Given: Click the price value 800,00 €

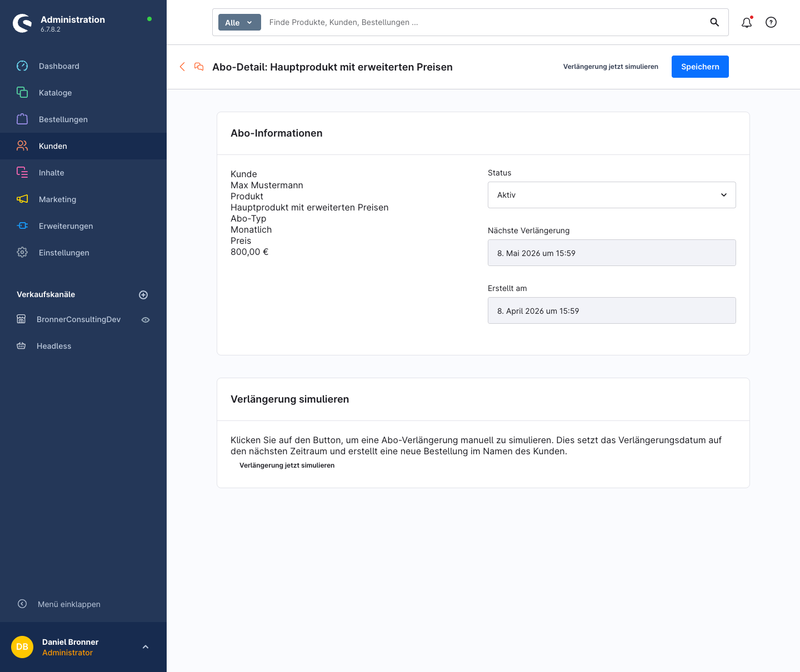Looking at the screenshot, I should pos(249,252).
